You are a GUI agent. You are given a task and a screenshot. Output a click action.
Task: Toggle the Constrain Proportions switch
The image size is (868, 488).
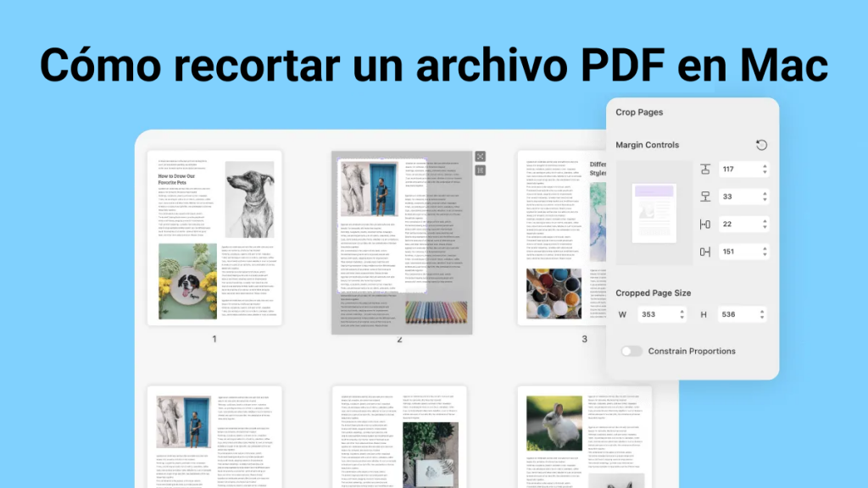(632, 351)
